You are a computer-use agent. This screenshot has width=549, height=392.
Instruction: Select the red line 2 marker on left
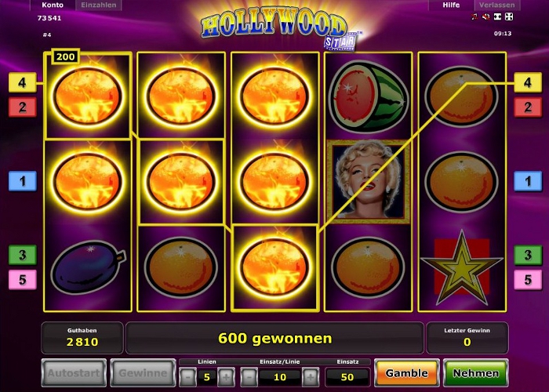[23, 107]
